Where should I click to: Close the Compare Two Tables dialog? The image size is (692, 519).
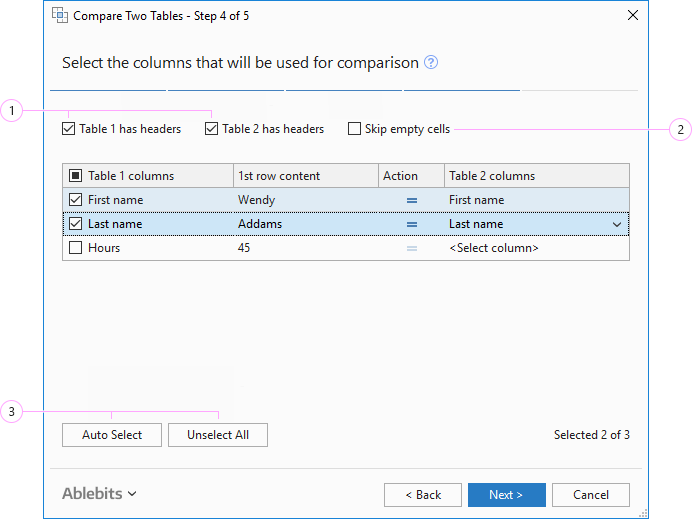(x=632, y=15)
